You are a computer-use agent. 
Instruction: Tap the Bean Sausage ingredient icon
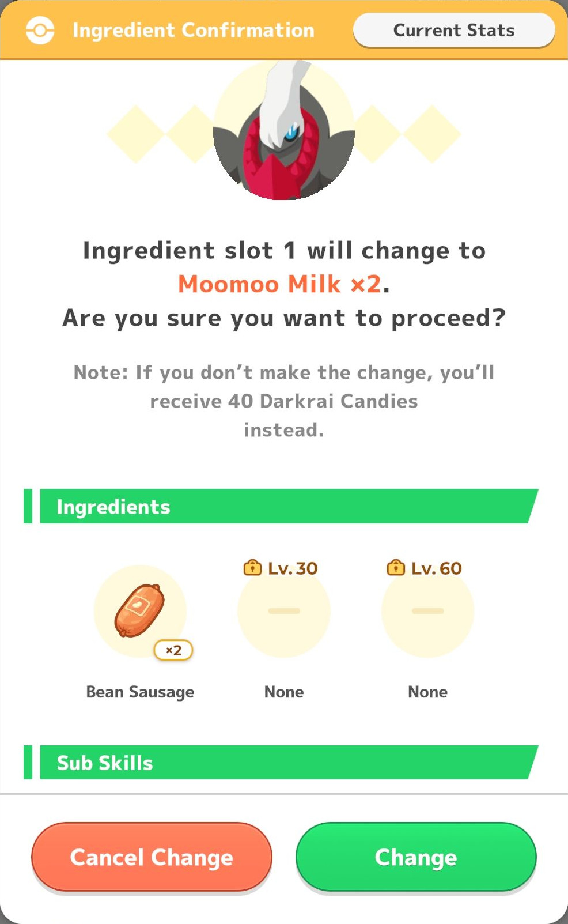(x=140, y=610)
